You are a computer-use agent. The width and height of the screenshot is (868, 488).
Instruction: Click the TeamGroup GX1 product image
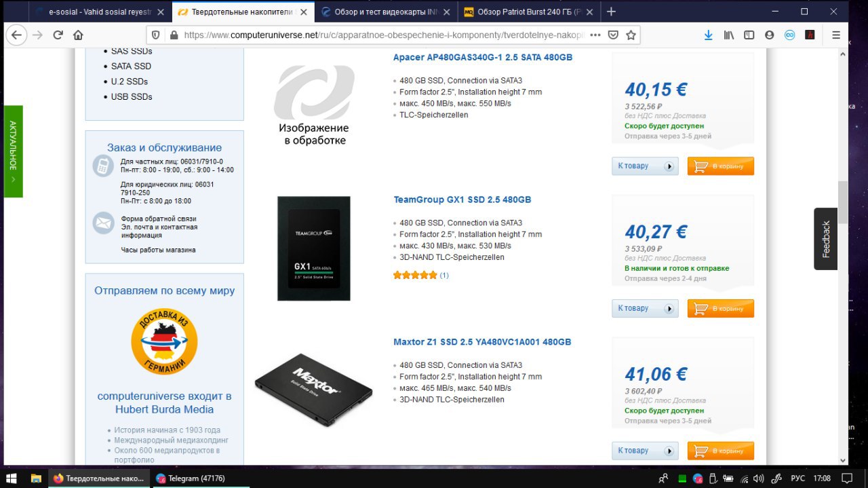coord(313,248)
